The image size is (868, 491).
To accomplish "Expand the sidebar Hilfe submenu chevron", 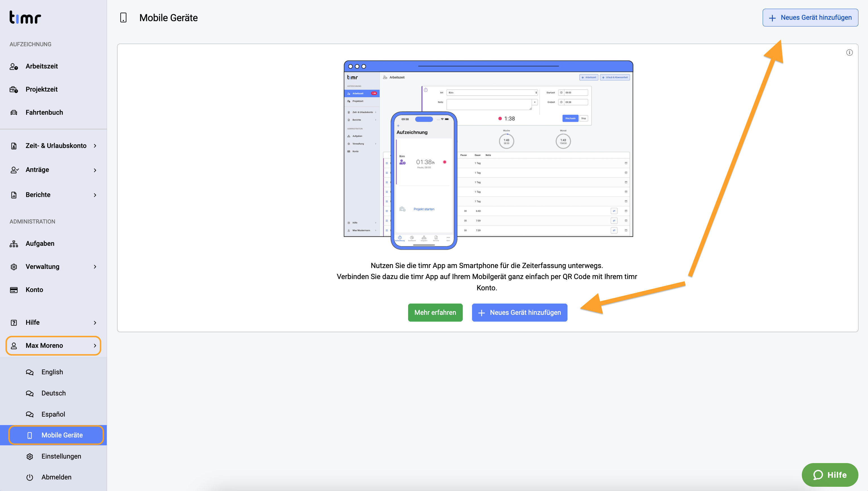I will (95, 323).
